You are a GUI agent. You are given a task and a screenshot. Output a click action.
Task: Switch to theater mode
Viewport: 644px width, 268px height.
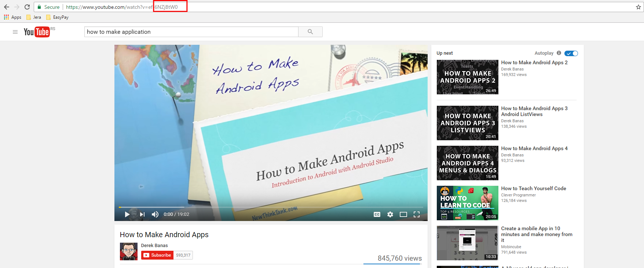tap(403, 214)
